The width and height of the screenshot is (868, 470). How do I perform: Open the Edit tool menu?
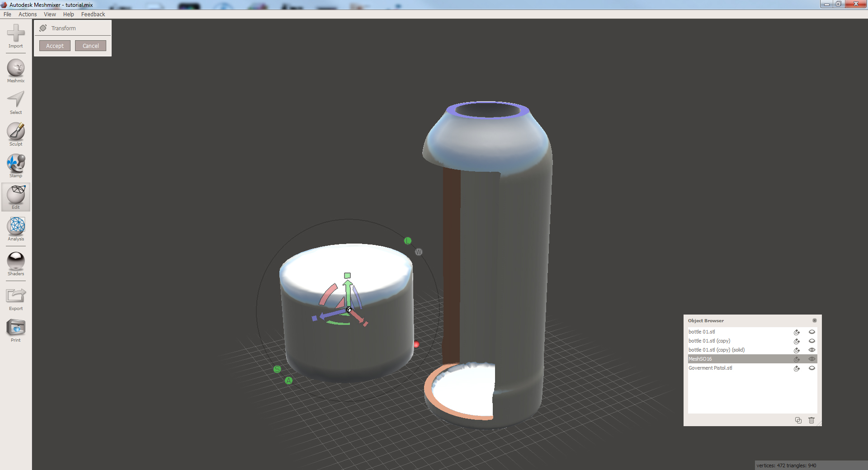point(16,197)
